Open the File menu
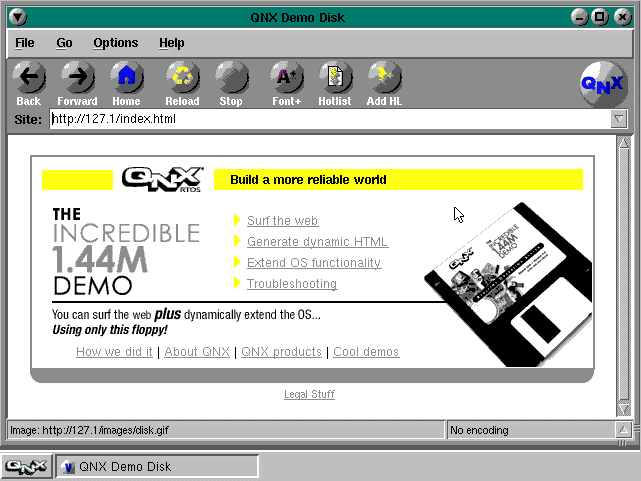The width and height of the screenshot is (641, 481). coord(25,43)
